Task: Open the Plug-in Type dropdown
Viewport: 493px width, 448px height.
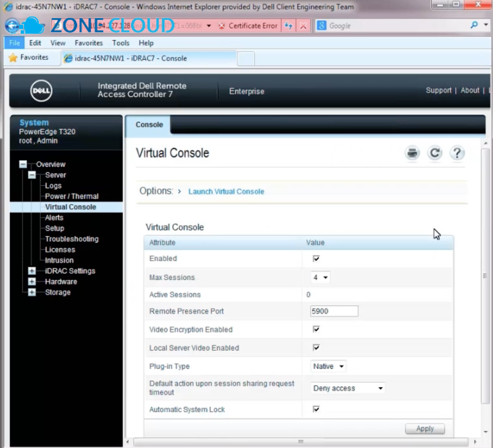Action: (x=328, y=366)
